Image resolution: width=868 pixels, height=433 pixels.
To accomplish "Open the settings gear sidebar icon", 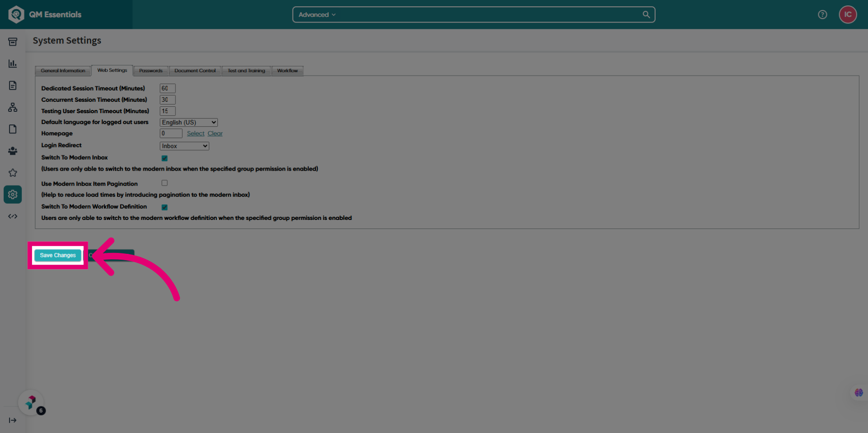I will pyautogui.click(x=13, y=195).
